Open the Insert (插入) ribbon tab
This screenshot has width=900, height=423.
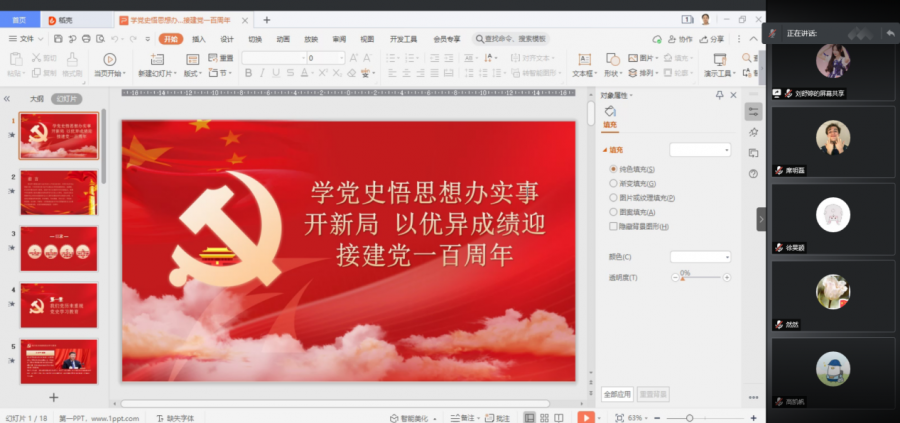coord(199,39)
